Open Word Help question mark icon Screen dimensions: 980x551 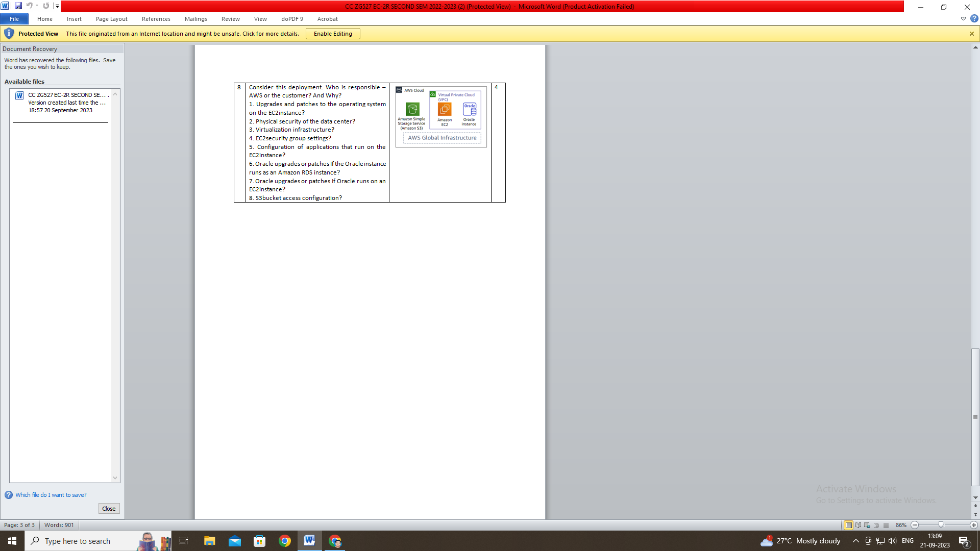(x=974, y=19)
